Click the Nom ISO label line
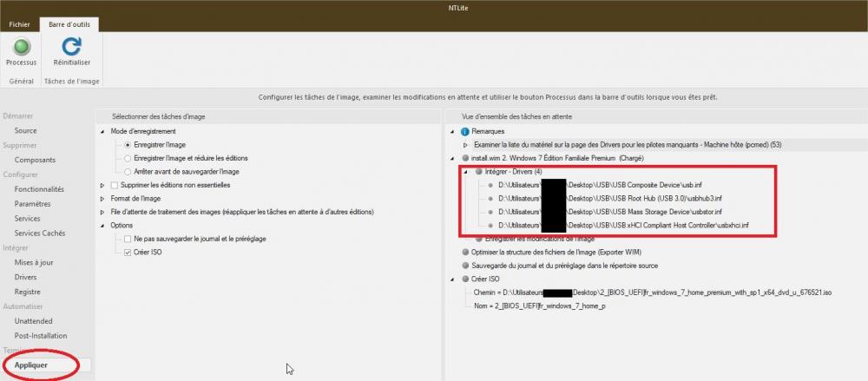 pyautogui.click(x=539, y=305)
